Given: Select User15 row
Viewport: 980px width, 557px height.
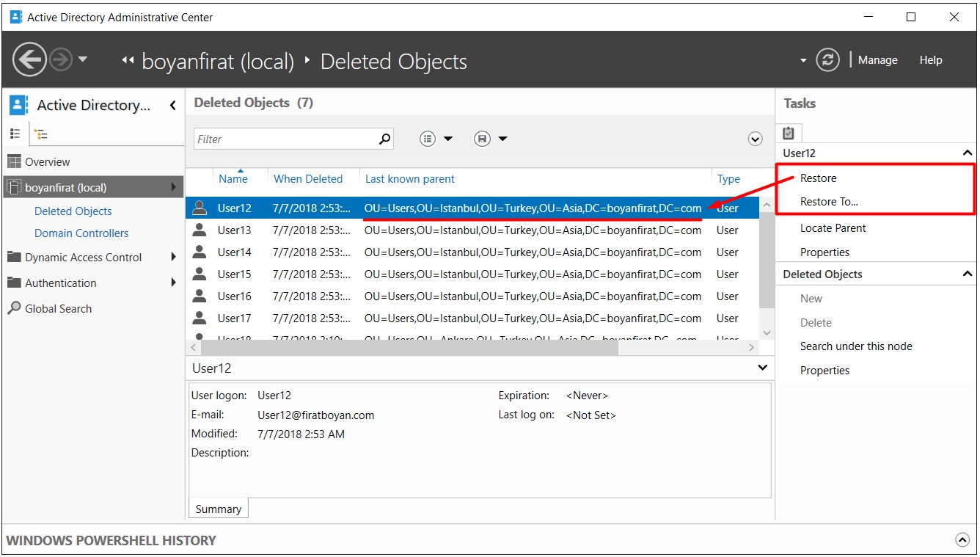Looking at the screenshot, I should click(472, 274).
